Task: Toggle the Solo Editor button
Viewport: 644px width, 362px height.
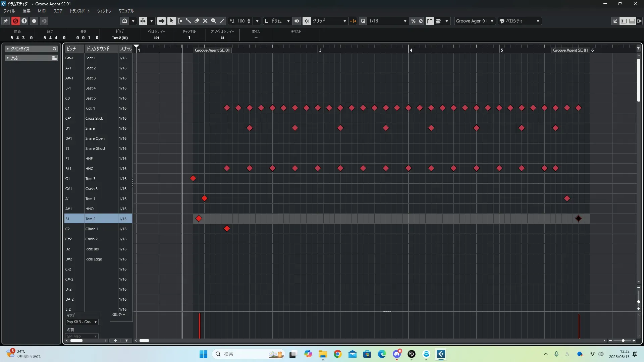Action: pyautogui.click(x=15, y=21)
